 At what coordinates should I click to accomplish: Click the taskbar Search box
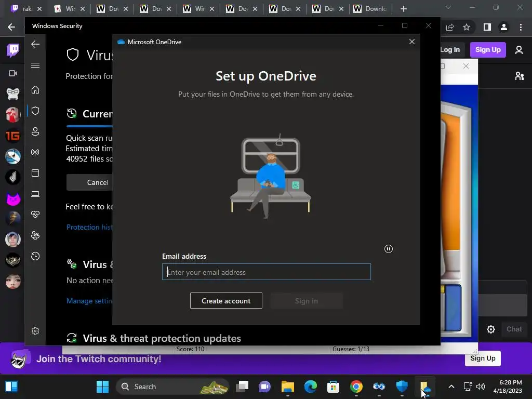click(173, 387)
